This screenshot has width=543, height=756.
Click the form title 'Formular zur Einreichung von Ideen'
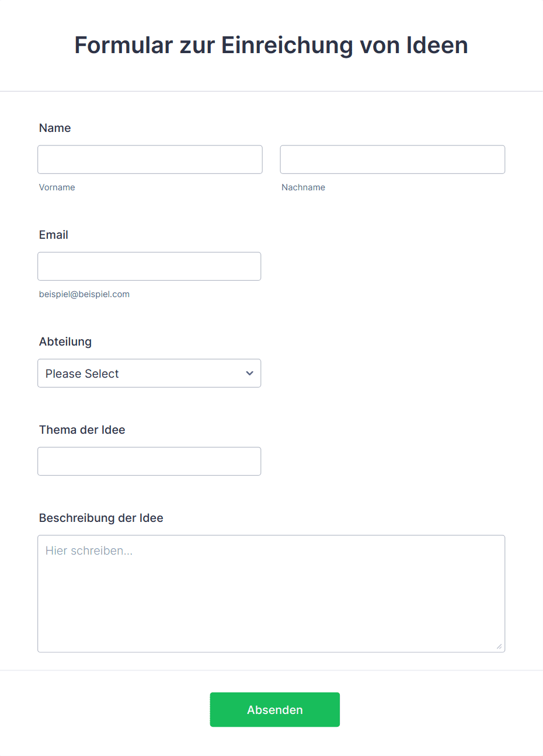[x=271, y=46]
